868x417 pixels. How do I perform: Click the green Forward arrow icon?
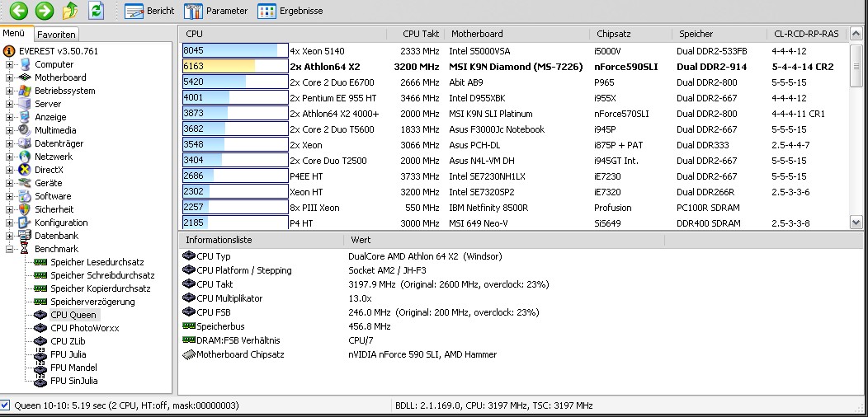pyautogui.click(x=45, y=11)
